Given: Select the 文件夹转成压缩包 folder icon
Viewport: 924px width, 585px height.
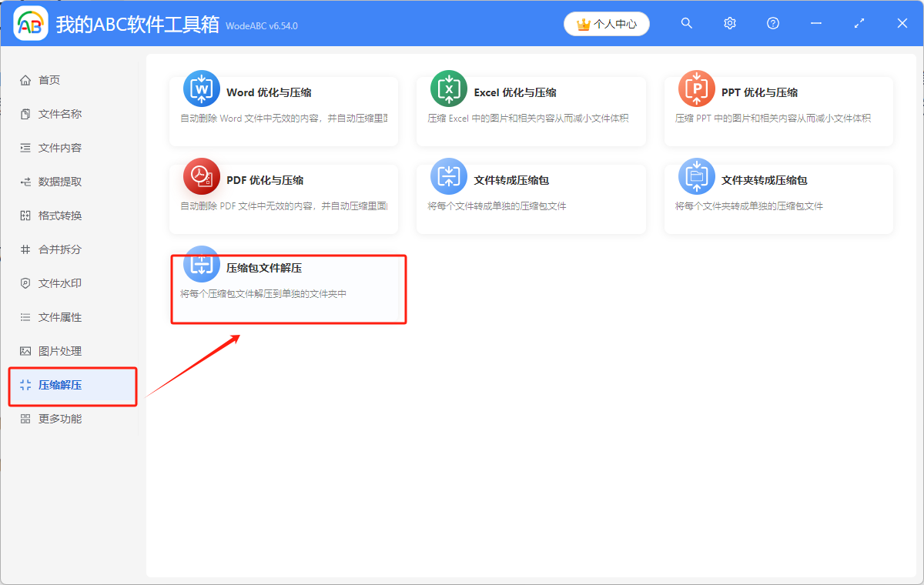Looking at the screenshot, I should (x=695, y=175).
